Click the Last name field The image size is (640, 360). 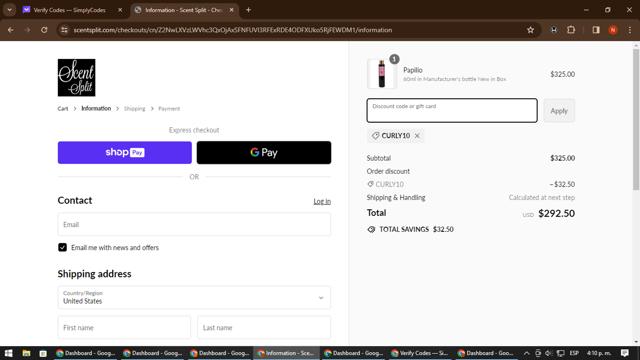coord(264,327)
